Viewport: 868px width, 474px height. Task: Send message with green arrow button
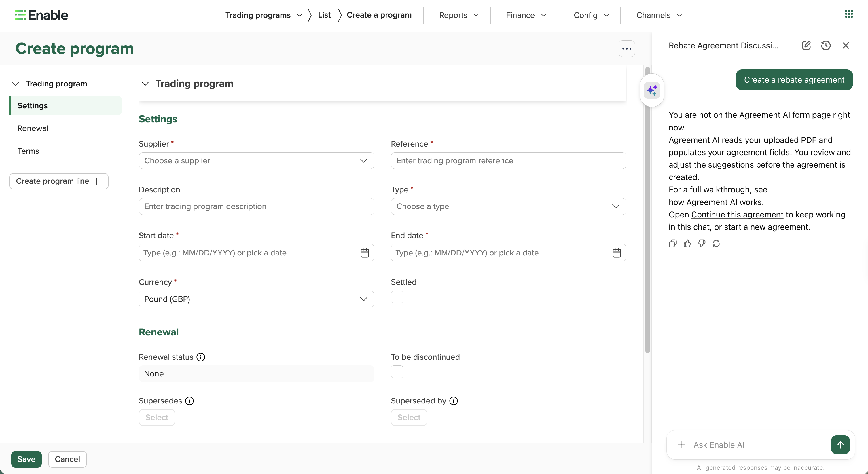pyautogui.click(x=840, y=445)
